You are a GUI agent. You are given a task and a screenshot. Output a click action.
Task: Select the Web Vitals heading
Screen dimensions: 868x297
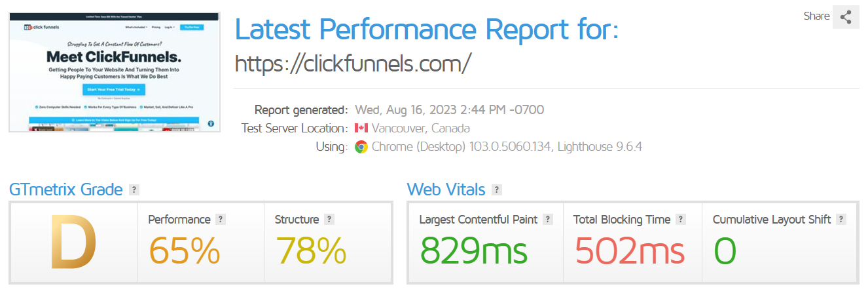pyautogui.click(x=446, y=190)
